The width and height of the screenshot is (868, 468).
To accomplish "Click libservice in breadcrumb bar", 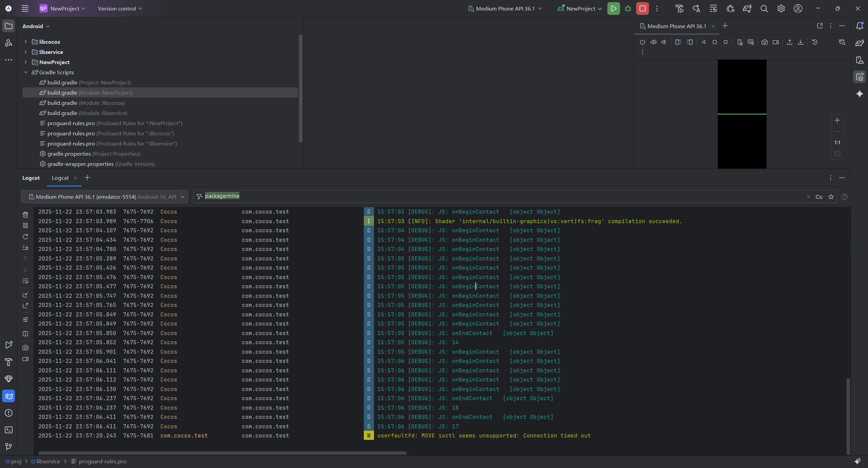I will coord(48,461).
